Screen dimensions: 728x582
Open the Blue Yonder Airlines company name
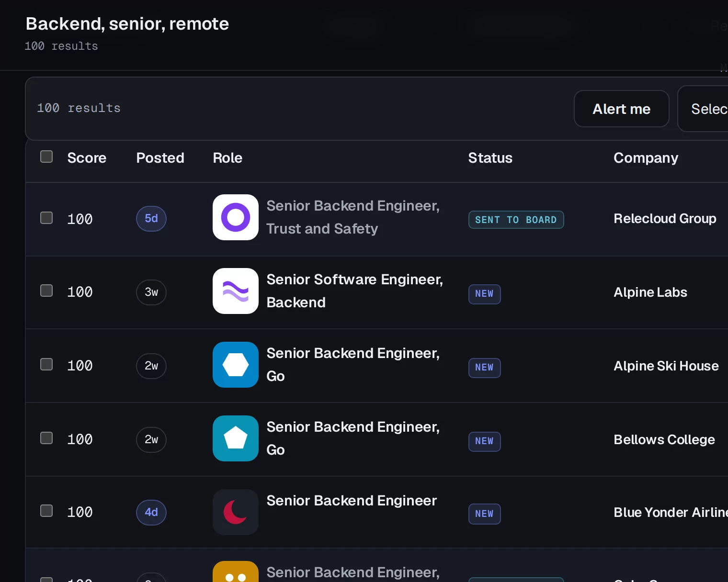[671, 513]
